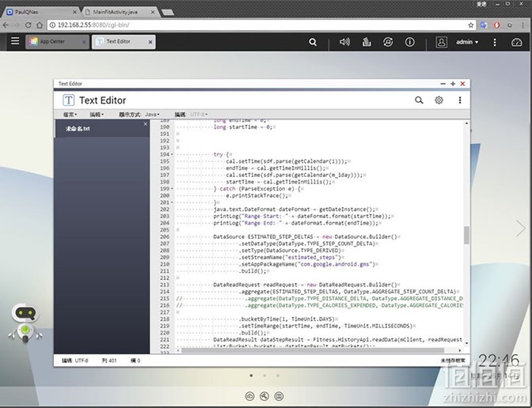Open the 編輯 (Edit) menu
The width and height of the screenshot is (532, 408).
pos(97,115)
